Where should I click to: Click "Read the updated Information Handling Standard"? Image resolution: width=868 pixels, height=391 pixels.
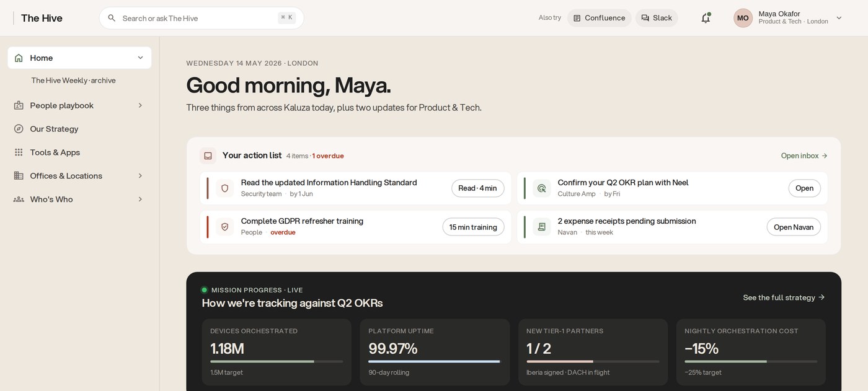pos(329,183)
